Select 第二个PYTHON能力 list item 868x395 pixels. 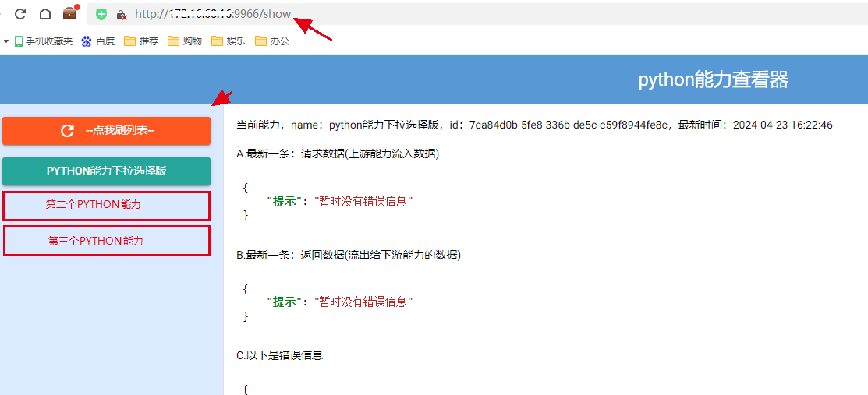94,205
